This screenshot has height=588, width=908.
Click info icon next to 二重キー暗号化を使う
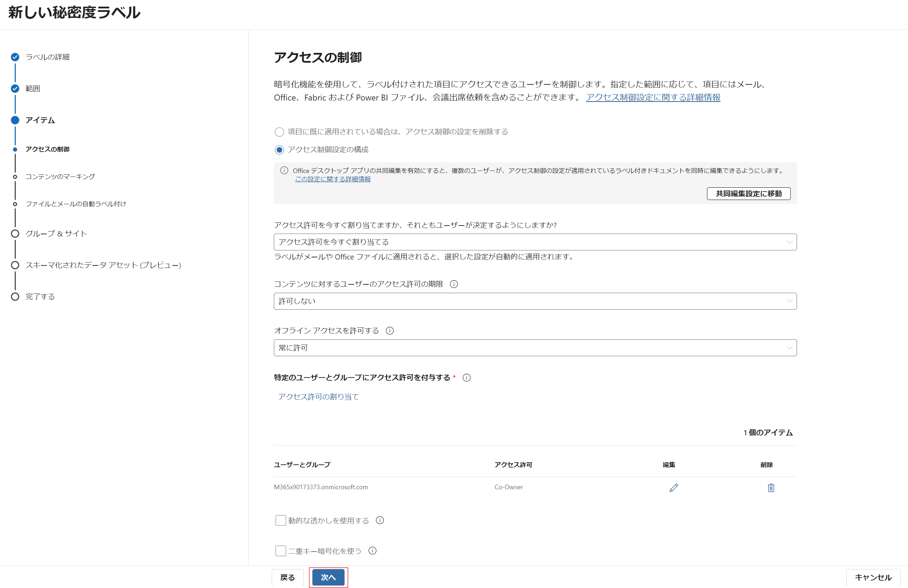pos(372,551)
